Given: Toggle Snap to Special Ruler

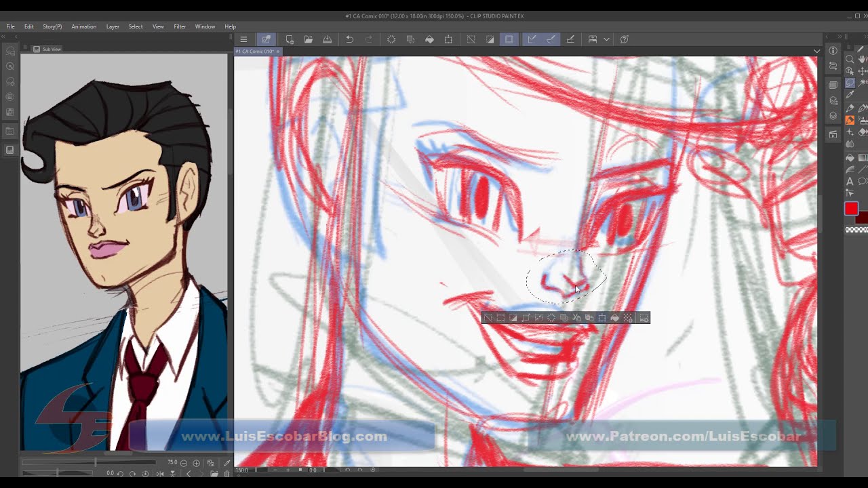Looking at the screenshot, I should coord(551,39).
